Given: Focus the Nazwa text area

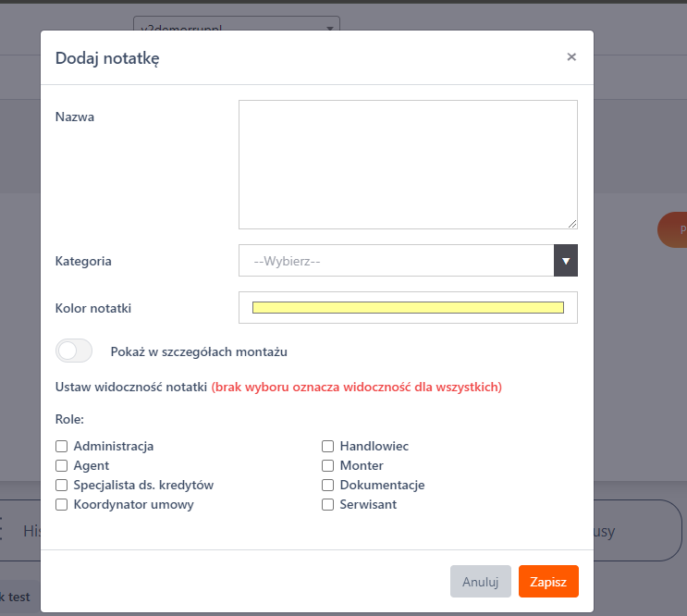Looking at the screenshot, I should point(408,165).
